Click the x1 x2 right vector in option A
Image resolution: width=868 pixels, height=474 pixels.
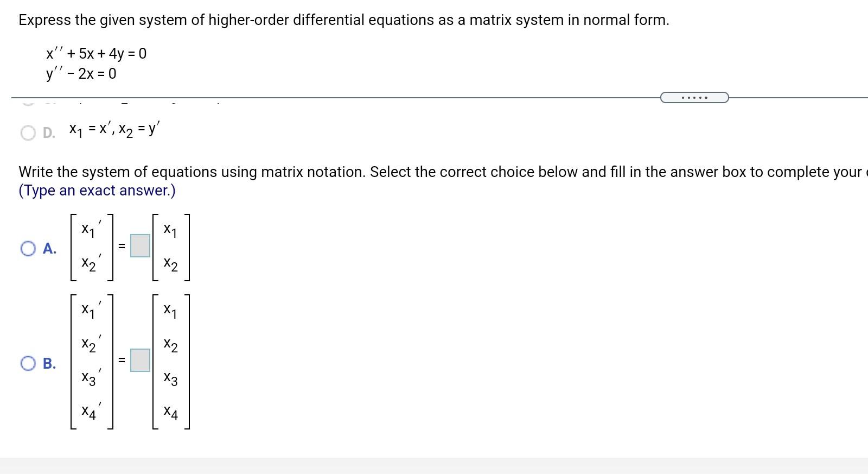171,248
